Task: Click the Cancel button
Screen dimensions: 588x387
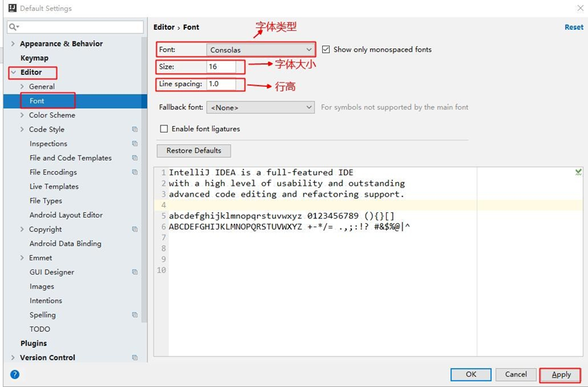Action: click(516, 374)
